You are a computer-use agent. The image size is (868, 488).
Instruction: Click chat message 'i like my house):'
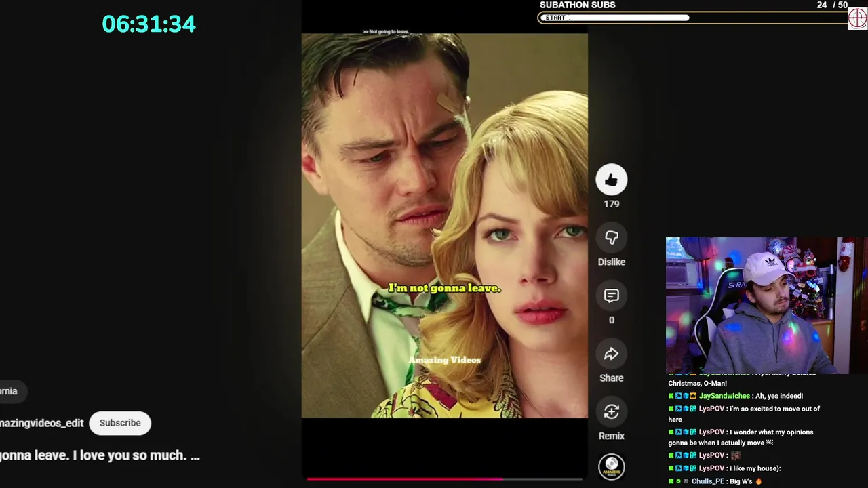[755, 468]
